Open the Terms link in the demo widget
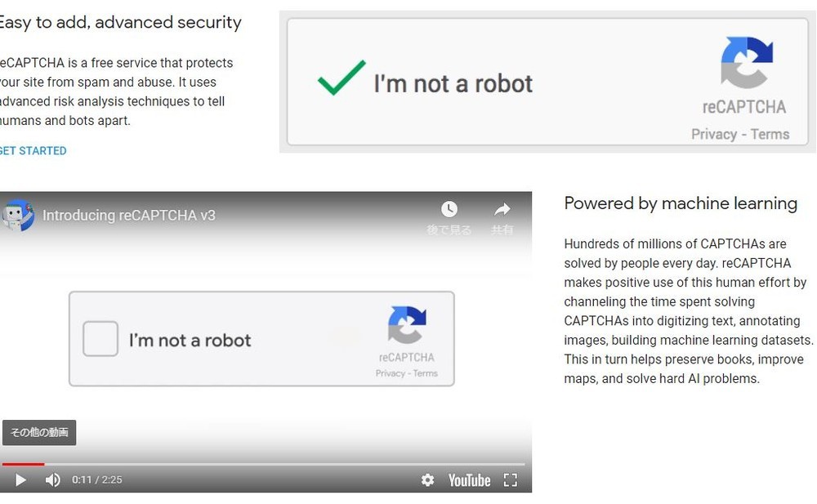 click(771, 133)
